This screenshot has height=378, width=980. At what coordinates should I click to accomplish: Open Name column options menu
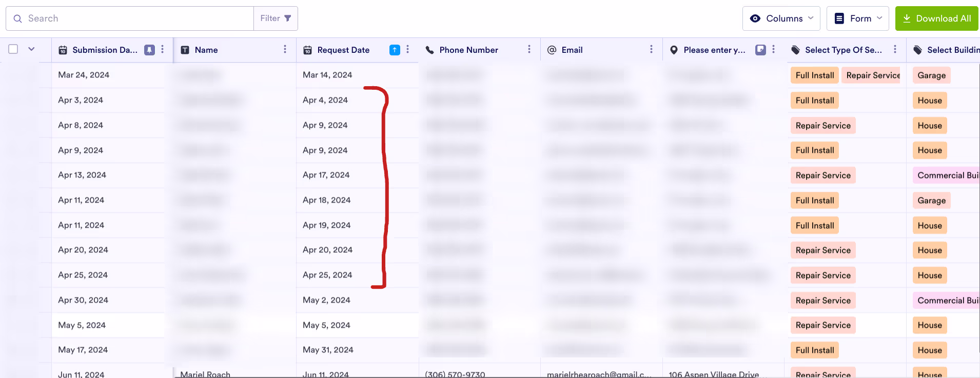(x=285, y=49)
